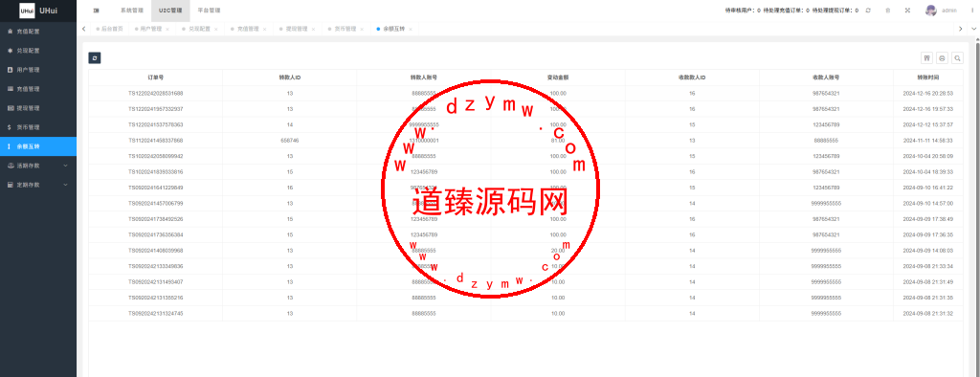Click the 转账时间 column header

pyautogui.click(x=928, y=78)
